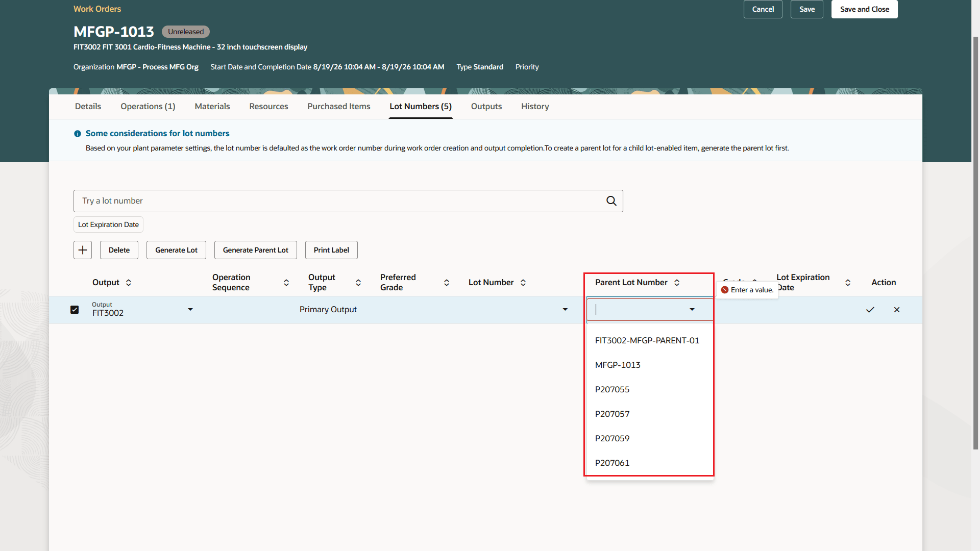The image size is (980, 551).
Task: Click the Generate Lot button
Action: [x=176, y=250]
